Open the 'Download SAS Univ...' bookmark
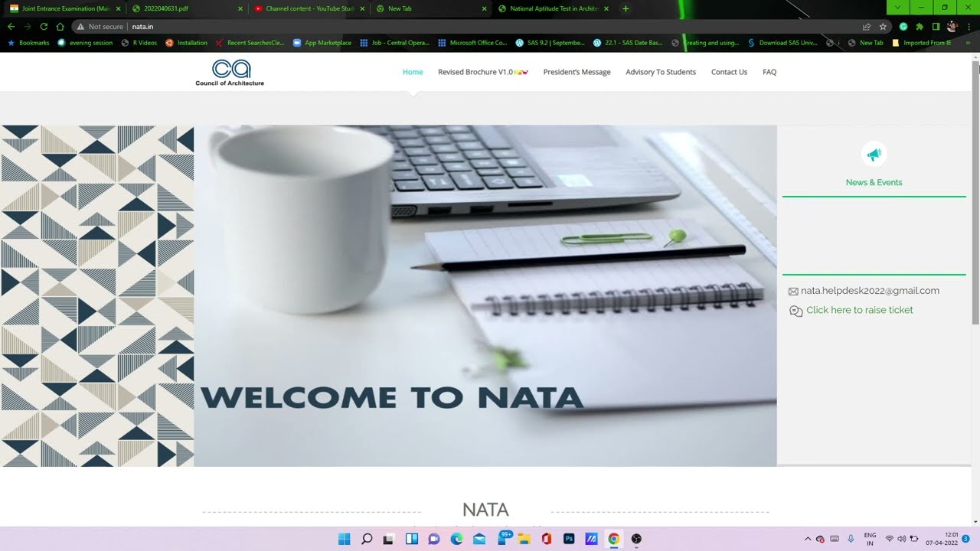Image resolution: width=980 pixels, height=551 pixels. [782, 43]
